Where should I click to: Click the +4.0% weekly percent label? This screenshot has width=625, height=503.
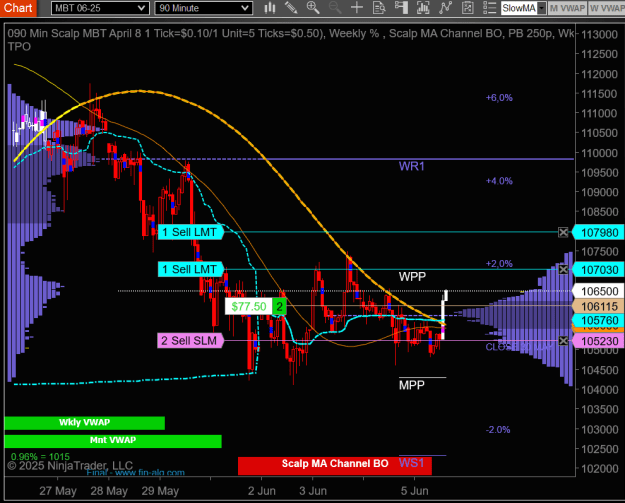point(499,181)
